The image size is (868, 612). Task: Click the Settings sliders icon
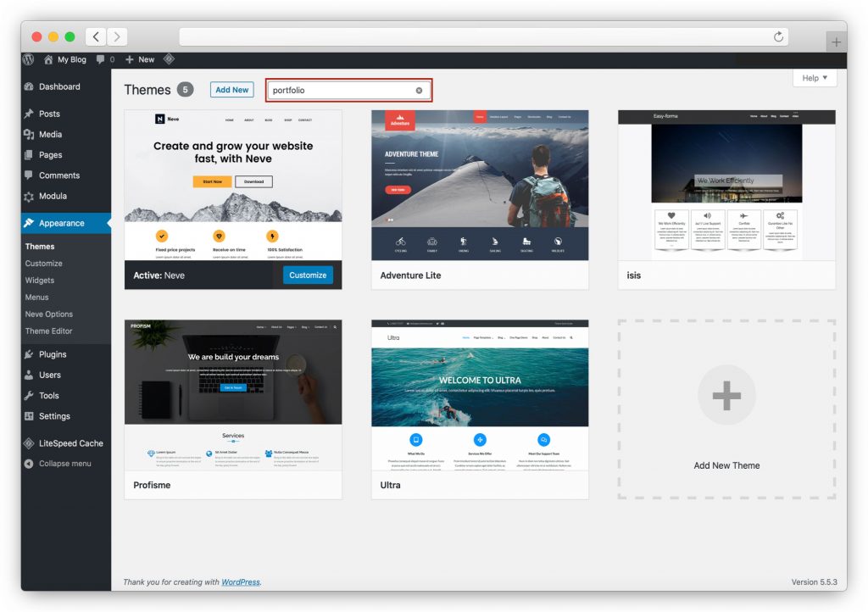coord(29,416)
